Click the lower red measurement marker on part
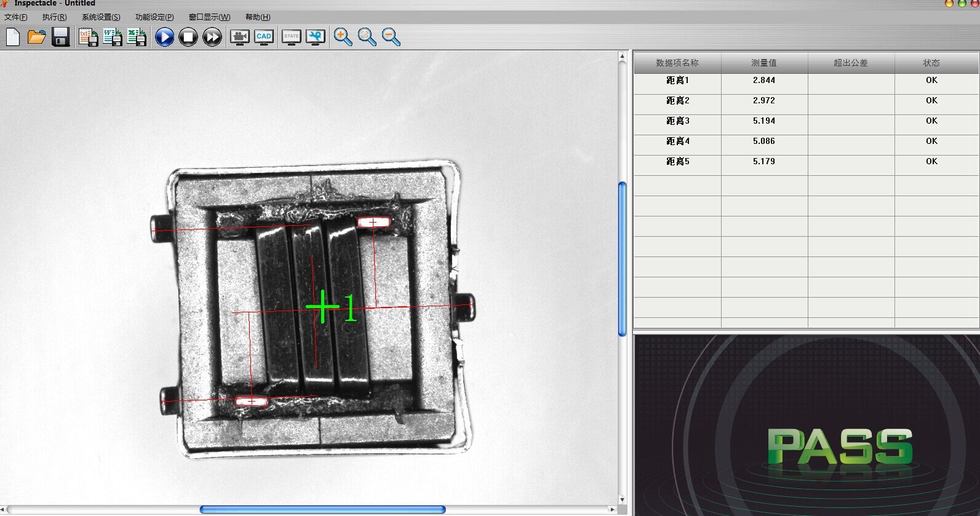Viewport: 980px width, 516px height. click(252, 402)
